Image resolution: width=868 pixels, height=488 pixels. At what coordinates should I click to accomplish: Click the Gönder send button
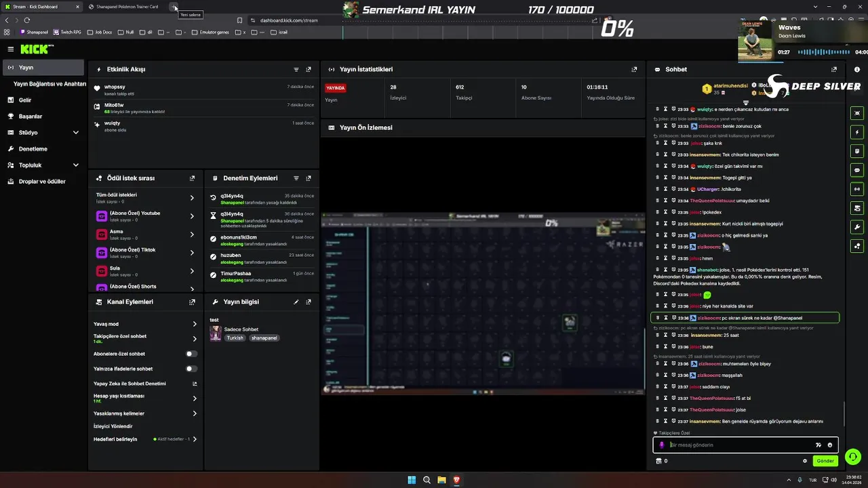click(x=825, y=461)
